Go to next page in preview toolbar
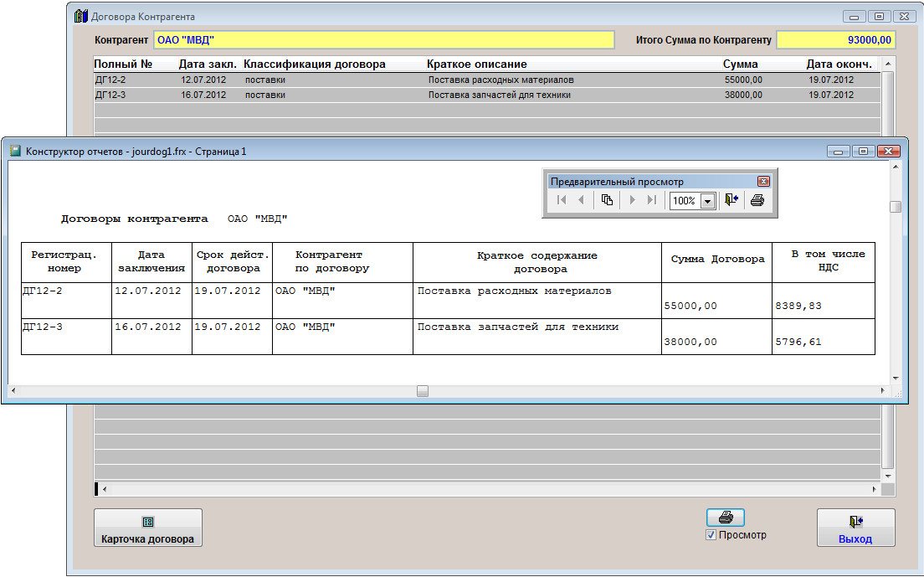The width and height of the screenshot is (924, 577). click(632, 200)
